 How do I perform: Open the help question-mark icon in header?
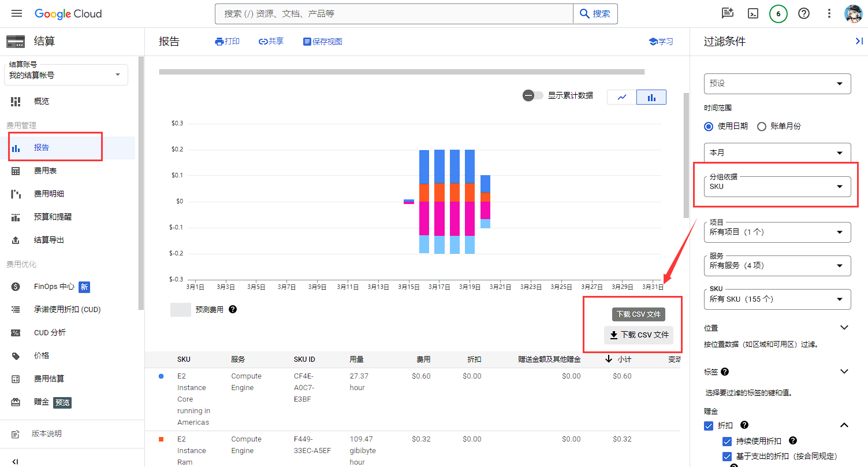(x=803, y=13)
